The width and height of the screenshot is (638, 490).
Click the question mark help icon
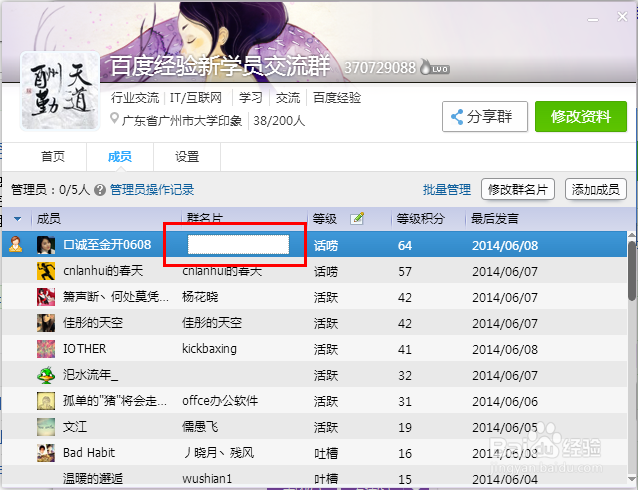point(100,190)
